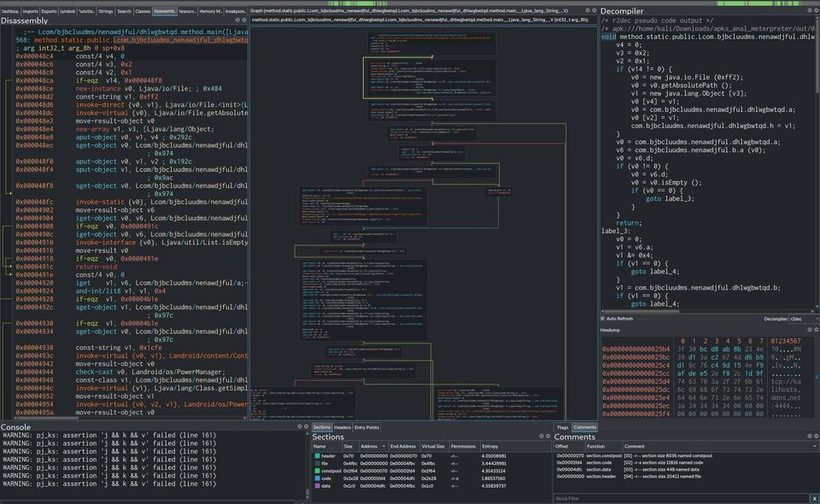The width and height of the screenshot is (820, 504).
Task: Switch to the Dashboard tab
Action: pyautogui.click(x=10, y=11)
